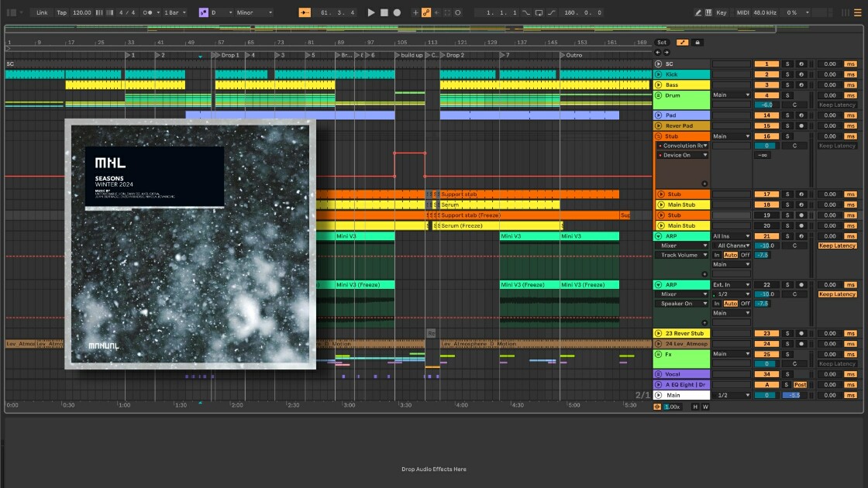Screen dimensions: 868x488
Task: Click the Main track play icon
Action: 659,395
